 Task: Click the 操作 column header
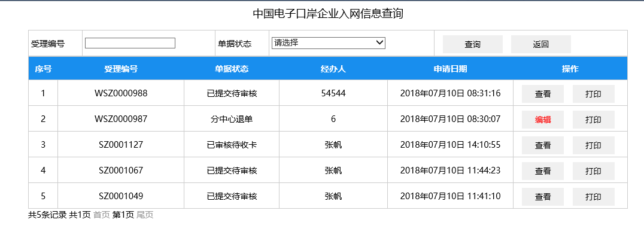[570, 69]
